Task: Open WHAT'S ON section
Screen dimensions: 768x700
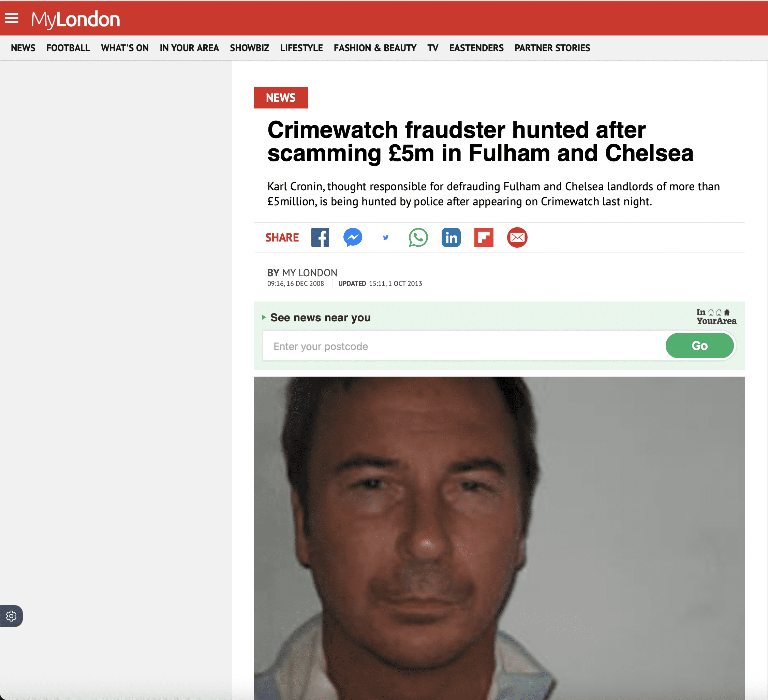Action: 125,48
